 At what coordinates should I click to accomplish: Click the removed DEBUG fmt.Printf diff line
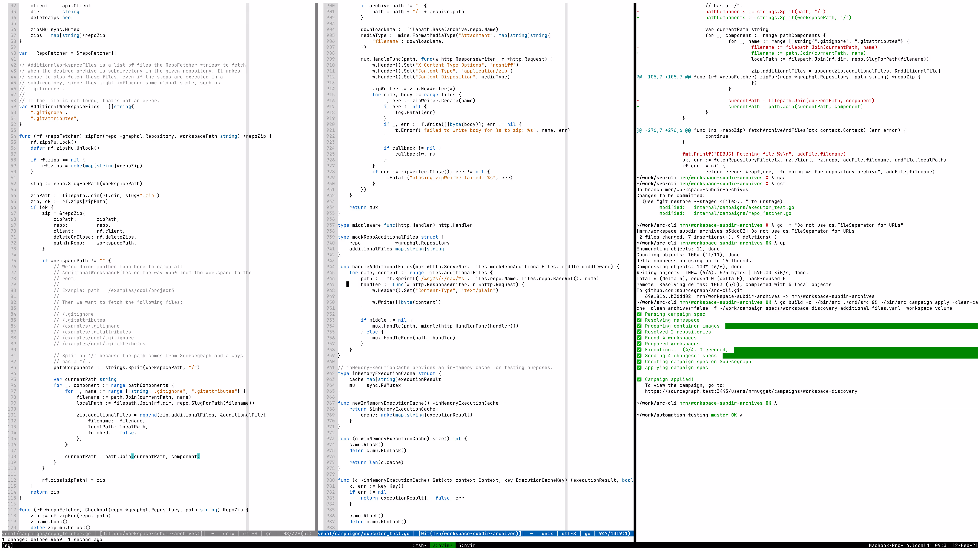pos(764,154)
